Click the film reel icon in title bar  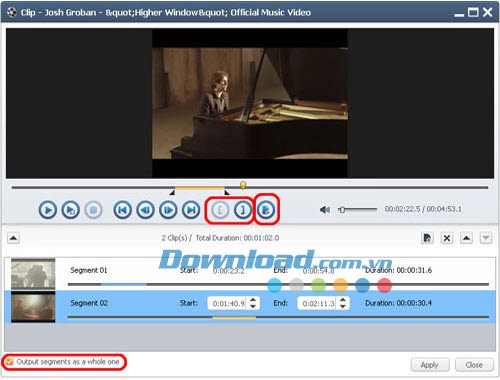pos(12,13)
